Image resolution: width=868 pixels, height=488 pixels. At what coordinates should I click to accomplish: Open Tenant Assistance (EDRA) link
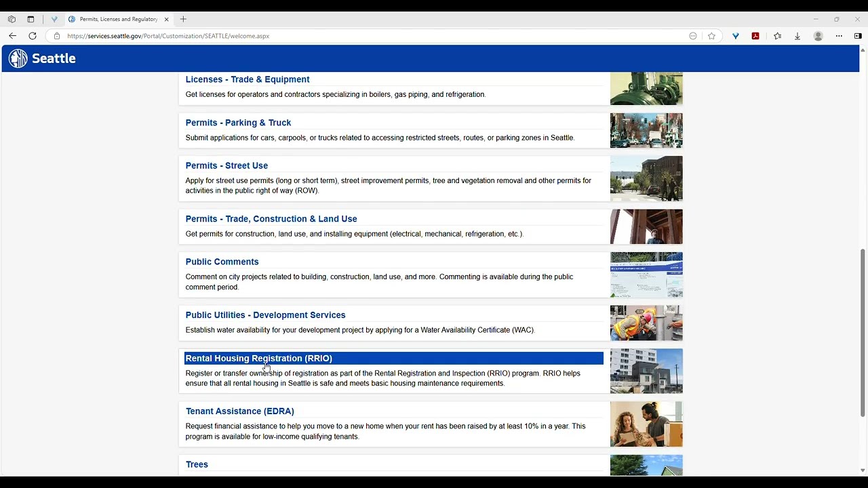pos(239,411)
